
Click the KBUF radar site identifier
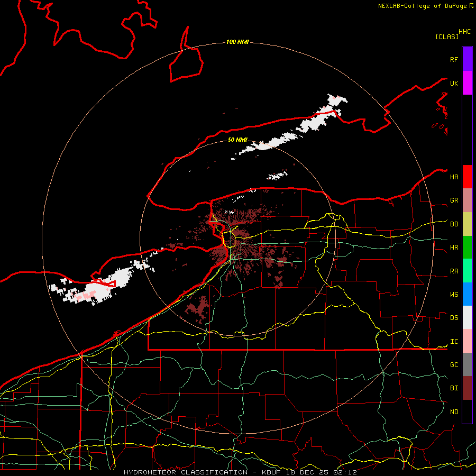pos(271,472)
